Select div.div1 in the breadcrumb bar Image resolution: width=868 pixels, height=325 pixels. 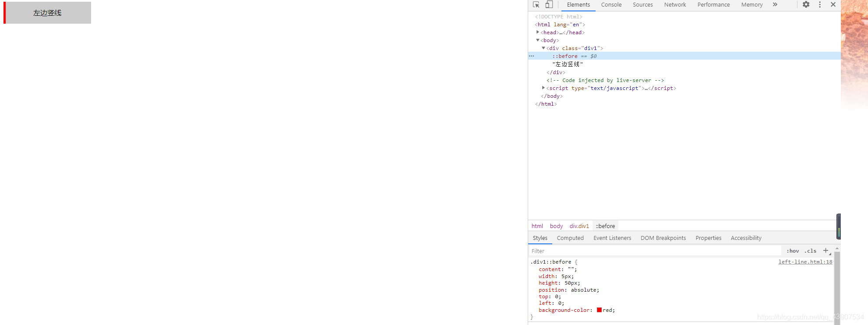pyautogui.click(x=579, y=226)
